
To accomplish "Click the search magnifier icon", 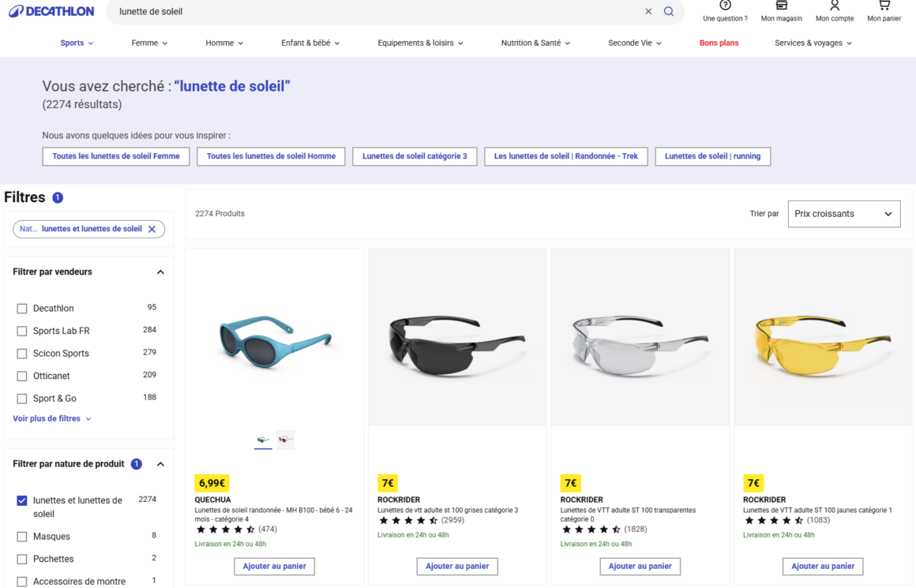I will [669, 11].
